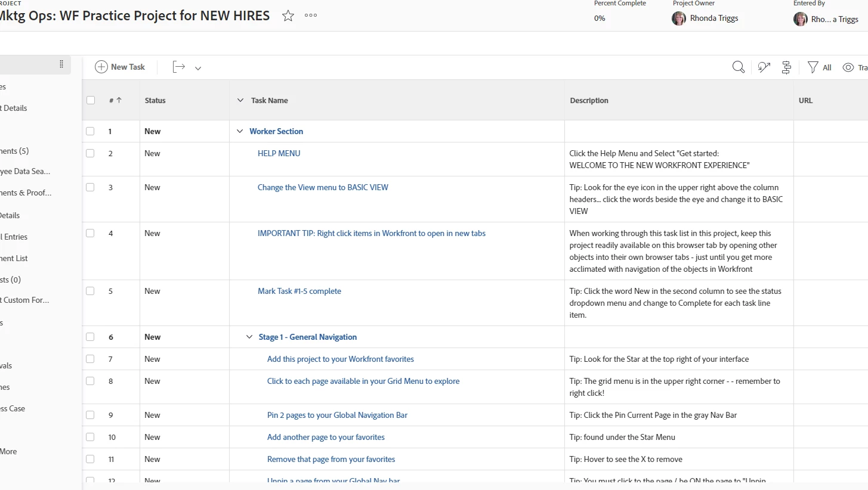
Task: Click the HELP MENU description cell text
Action: click(x=659, y=159)
